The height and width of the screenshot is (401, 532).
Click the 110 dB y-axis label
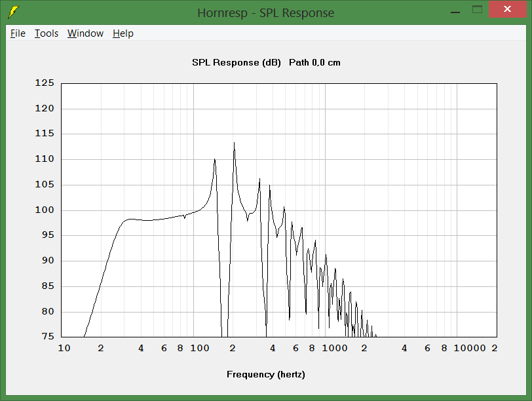(x=45, y=159)
